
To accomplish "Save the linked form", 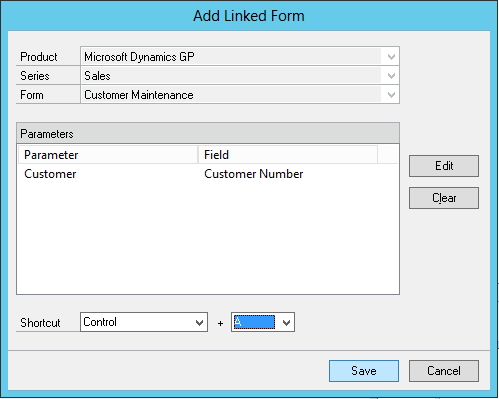I will pos(364,371).
